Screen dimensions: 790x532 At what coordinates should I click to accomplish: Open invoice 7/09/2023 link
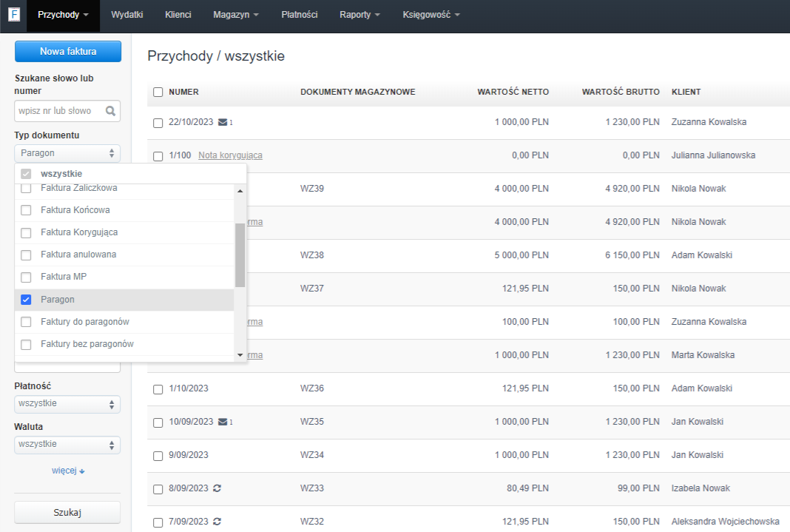coord(189,522)
